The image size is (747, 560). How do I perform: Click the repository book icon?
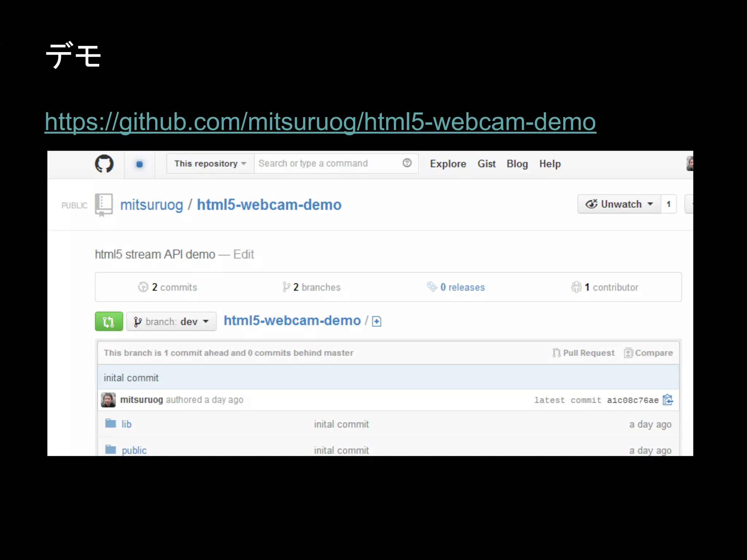point(104,205)
